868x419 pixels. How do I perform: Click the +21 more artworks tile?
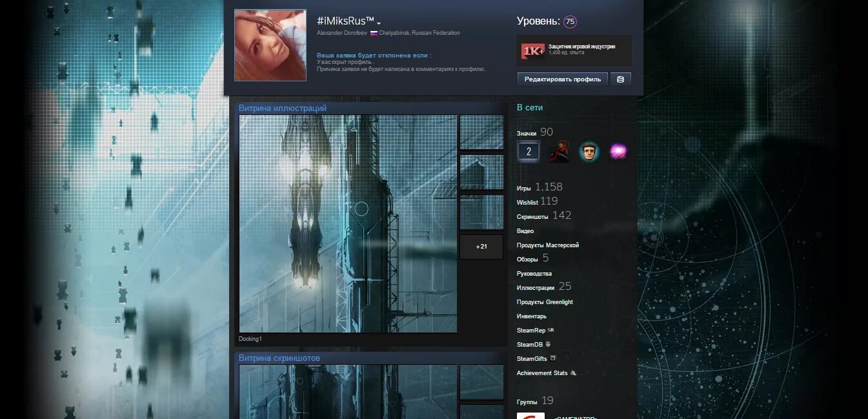481,247
